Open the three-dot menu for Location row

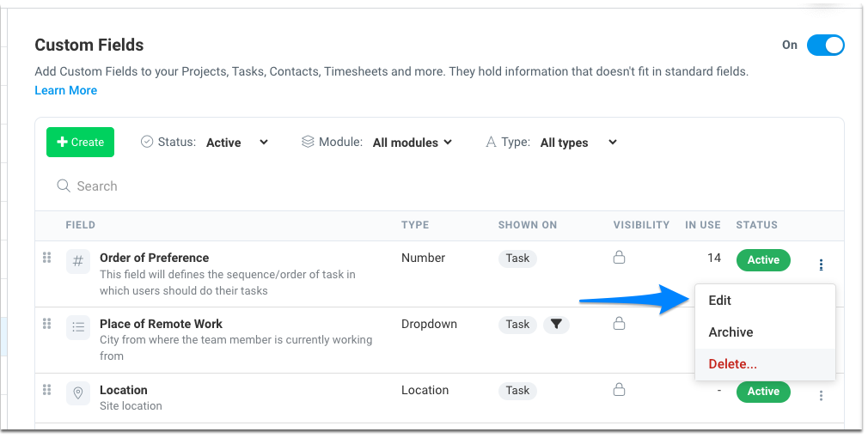pos(821,396)
